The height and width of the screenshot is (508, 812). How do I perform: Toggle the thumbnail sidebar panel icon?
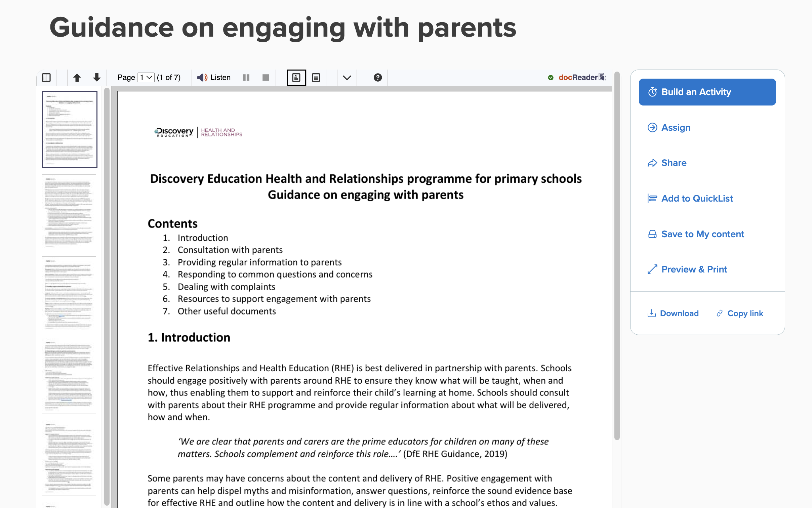click(x=46, y=78)
